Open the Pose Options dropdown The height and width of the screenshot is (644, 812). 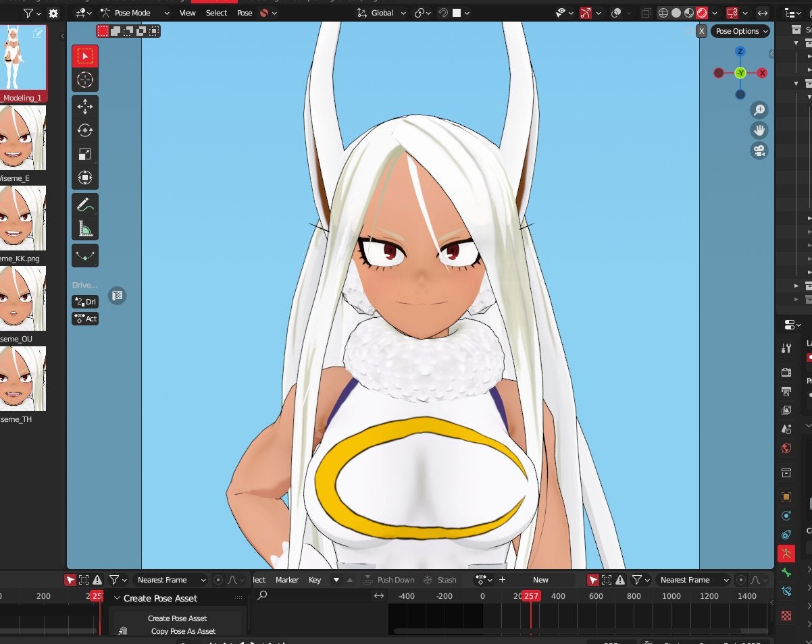coord(740,31)
